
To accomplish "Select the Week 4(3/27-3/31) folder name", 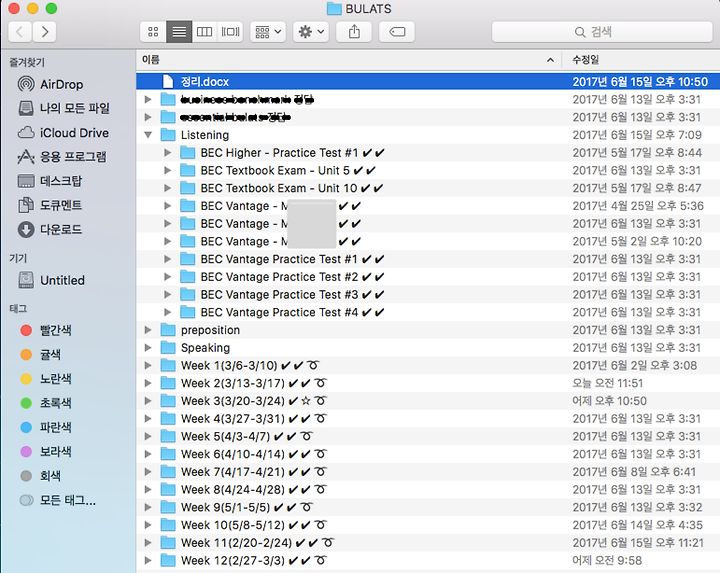I will [x=253, y=419].
